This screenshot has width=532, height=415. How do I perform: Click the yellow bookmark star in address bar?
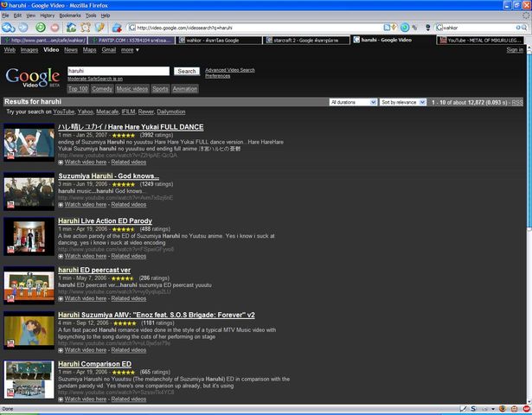tap(394, 28)
